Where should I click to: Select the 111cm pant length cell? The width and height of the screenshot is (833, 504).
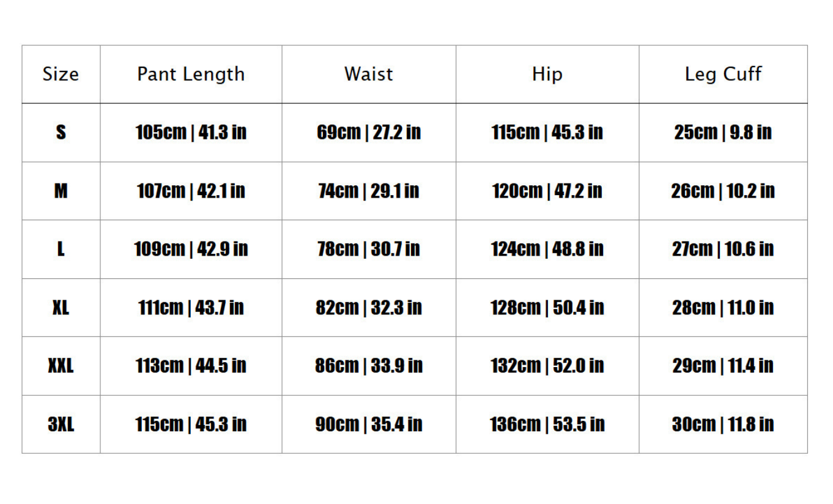click(x=191, y=307)
